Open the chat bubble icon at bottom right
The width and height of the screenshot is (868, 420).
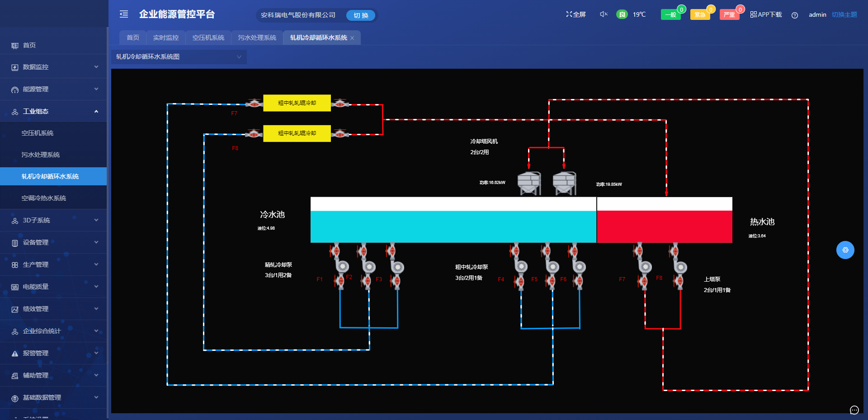click(854, 410)
